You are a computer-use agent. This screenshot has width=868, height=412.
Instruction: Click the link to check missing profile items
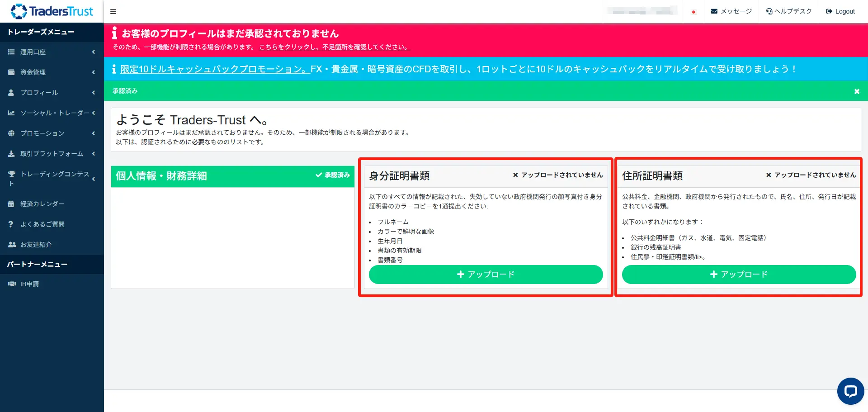click(x=334, y=47)
